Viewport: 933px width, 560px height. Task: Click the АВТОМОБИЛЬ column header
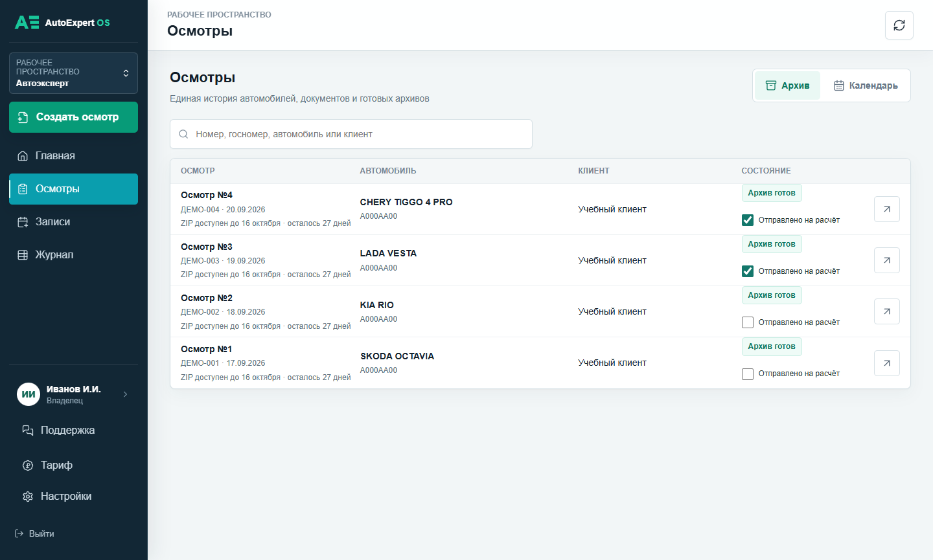pyautogui.click(x=388, y=171)
